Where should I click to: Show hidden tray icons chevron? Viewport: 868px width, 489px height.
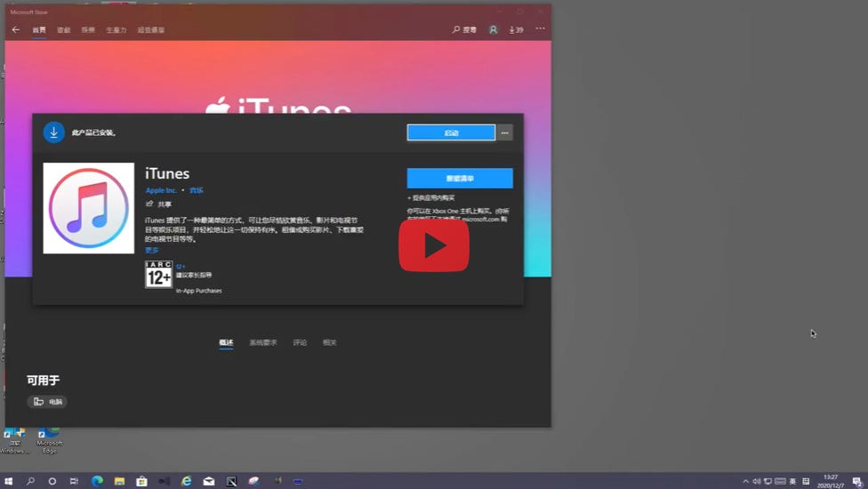click(745, 481)
